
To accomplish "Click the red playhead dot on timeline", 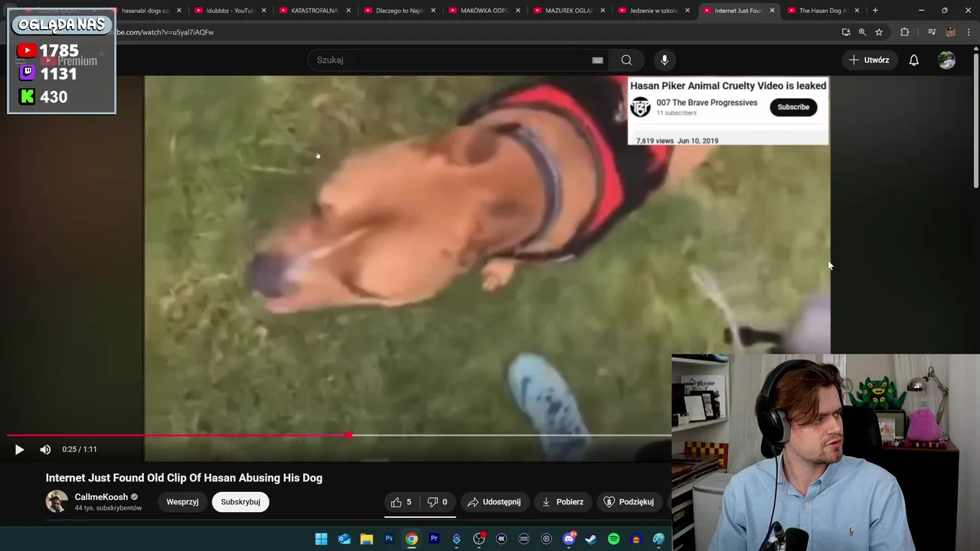I will coord(349,435).
